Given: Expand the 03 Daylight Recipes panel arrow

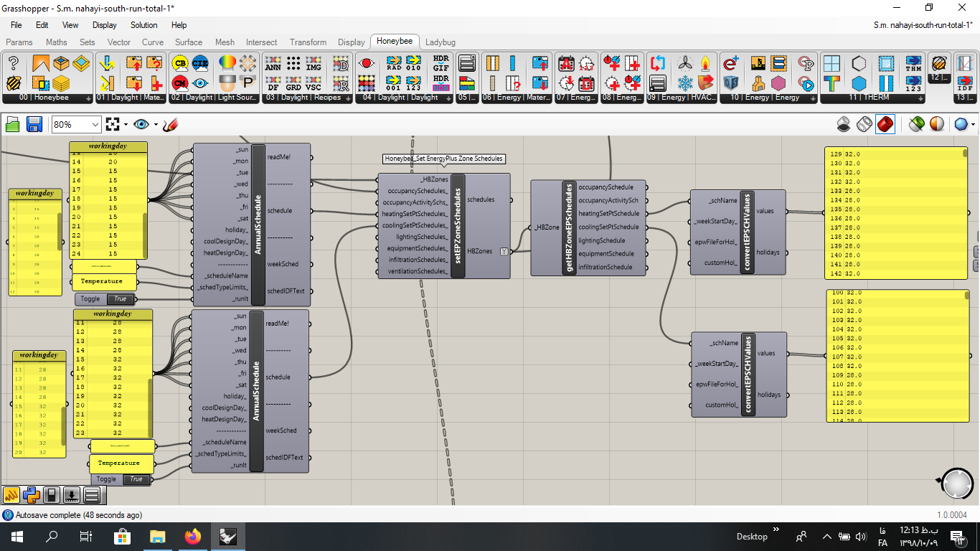Looking at the screenshot, I should click(x=349, y=98).
